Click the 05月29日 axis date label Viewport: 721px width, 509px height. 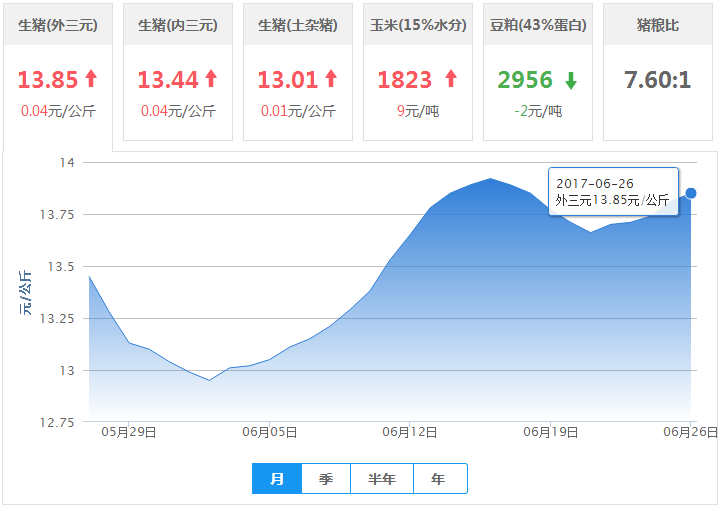click(x=130, y=432)
